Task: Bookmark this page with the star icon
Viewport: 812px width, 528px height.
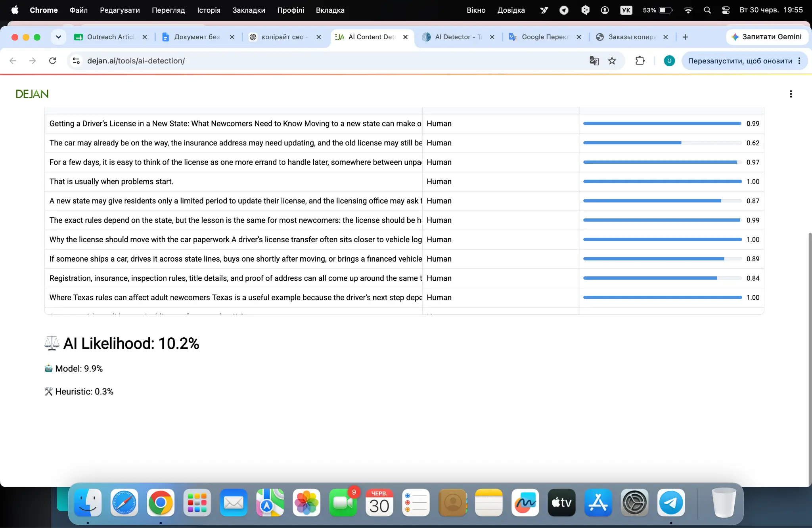Action: click(612, 61)
